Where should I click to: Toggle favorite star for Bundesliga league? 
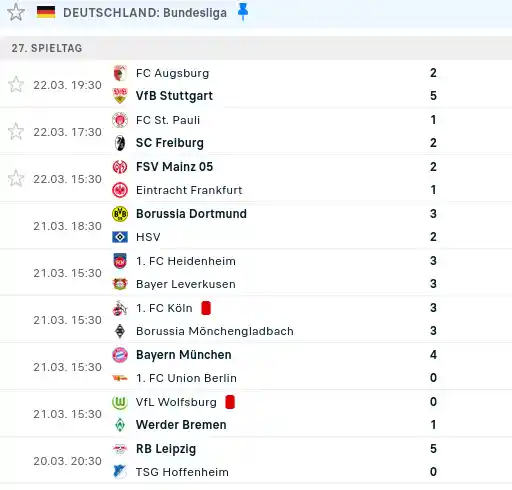(x=16, y=13)
